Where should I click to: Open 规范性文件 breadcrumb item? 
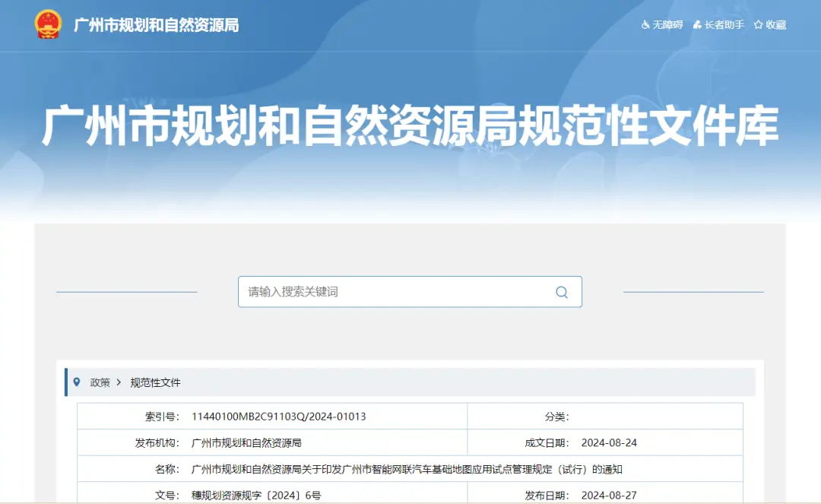coord(155,382)
